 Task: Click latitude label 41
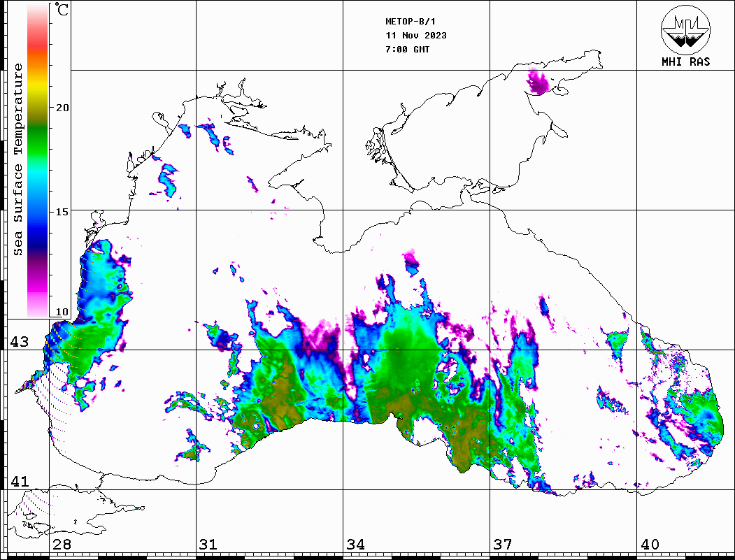[x=20, y=482]
